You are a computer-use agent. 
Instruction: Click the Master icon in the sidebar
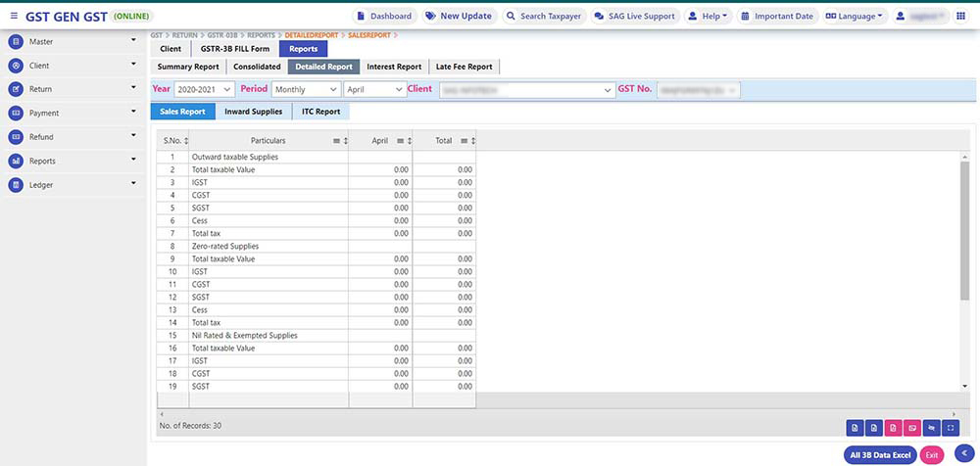[16, 42]
